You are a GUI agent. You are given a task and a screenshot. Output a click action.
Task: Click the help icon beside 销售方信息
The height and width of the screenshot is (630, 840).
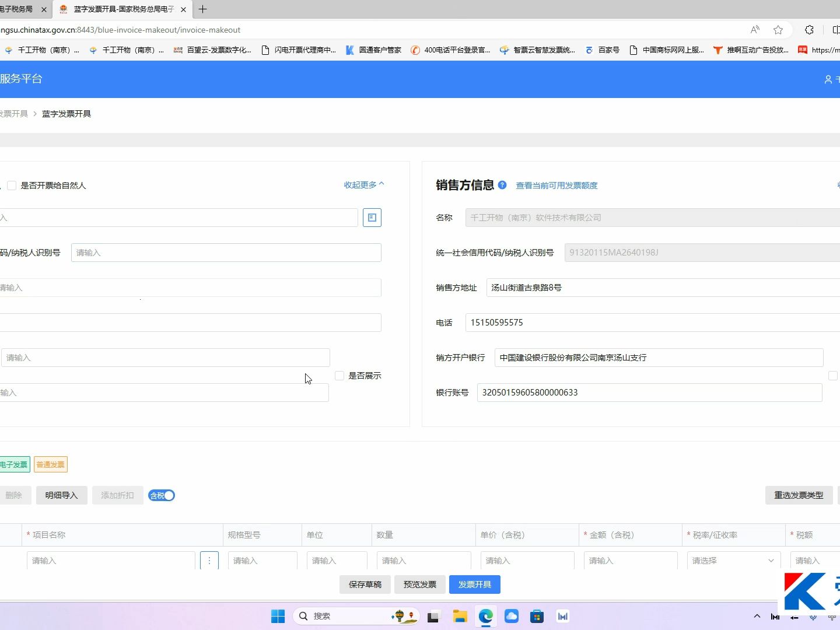click(x=502, y=185)
